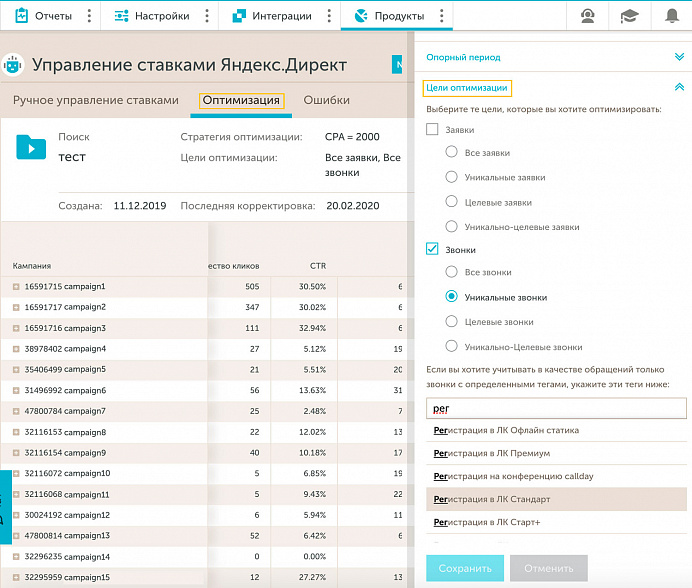Click the 32295959 campaign15 row name

coord(67,577)
